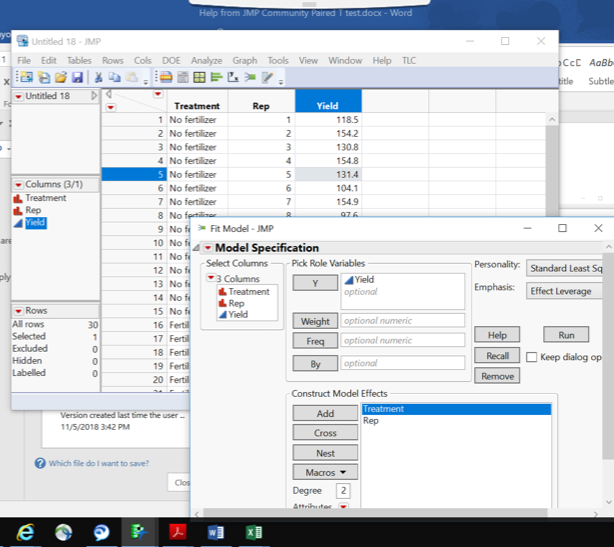Click the second toolbar icon for new script
This screenshot has width=614, height=547.
[44, 77]
